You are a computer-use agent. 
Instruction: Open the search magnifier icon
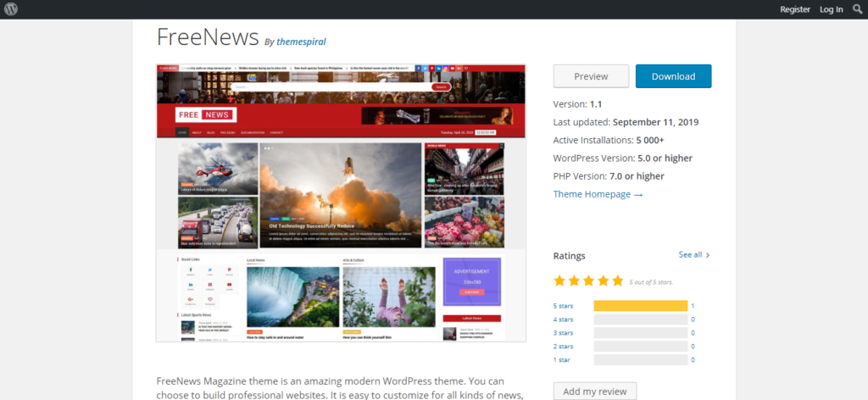[858, 8]
